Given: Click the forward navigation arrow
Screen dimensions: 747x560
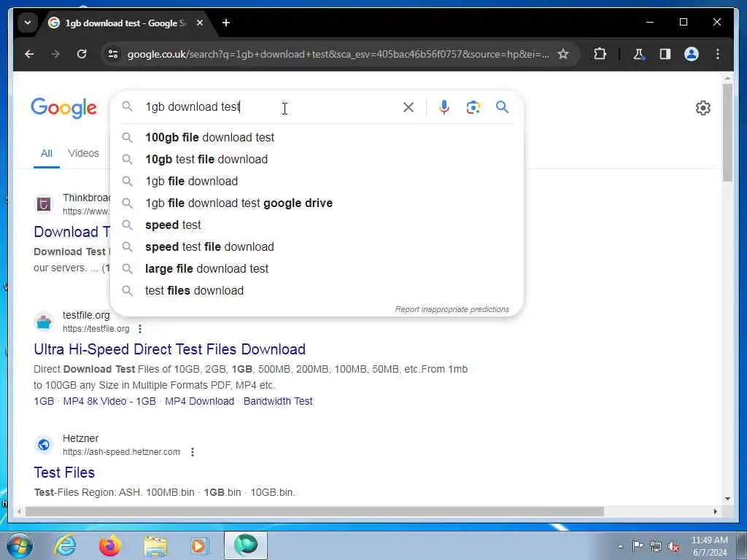Looking at the screenshot, I should 55,54.
